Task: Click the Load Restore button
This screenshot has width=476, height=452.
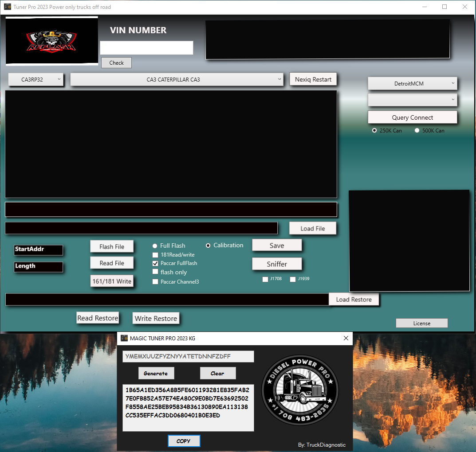Action: pos(354,300)
